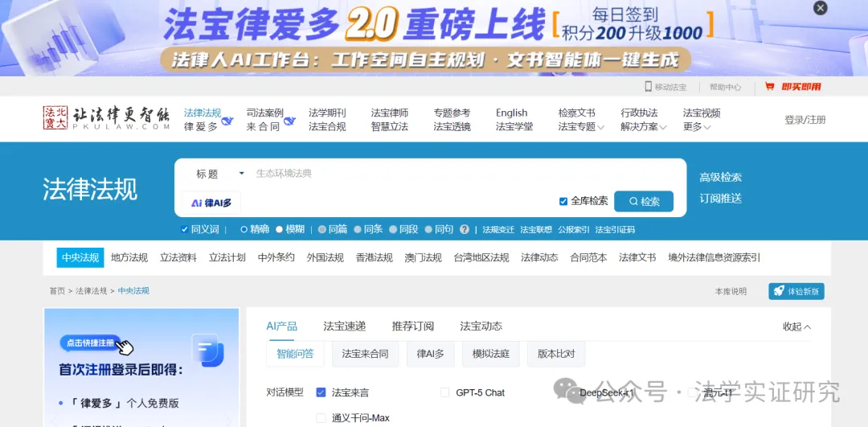Click the question mark help icon
This screenshot has width=868, height=427.
tap(464, 229)
